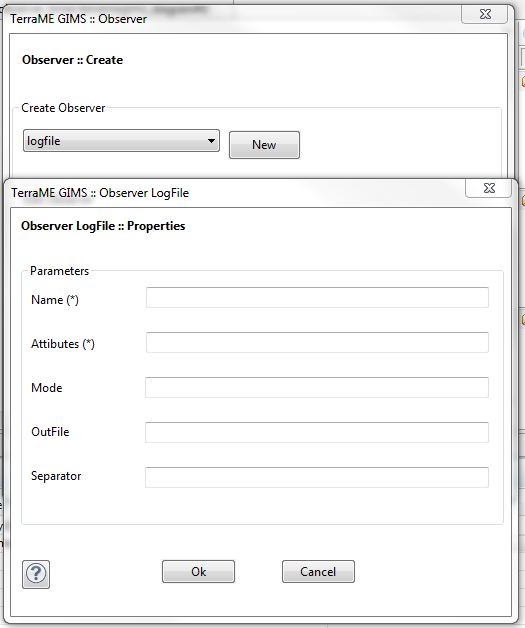Click inside the OutFile input box

[x=317, y=432]
